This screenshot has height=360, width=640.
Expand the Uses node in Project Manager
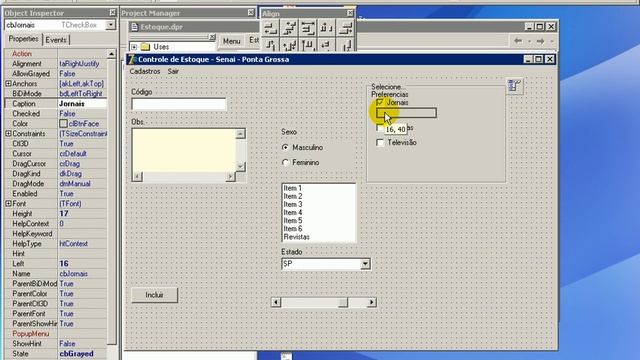[x=134, y=47]
